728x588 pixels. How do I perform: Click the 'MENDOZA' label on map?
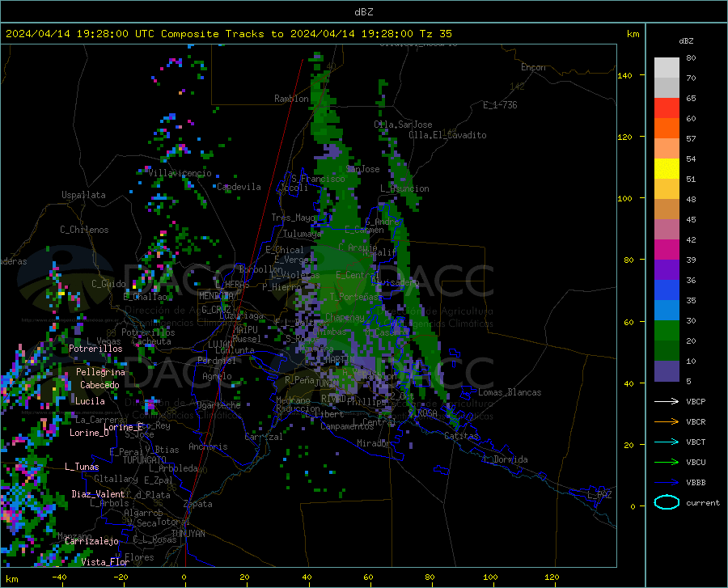(x=216, y=296)
